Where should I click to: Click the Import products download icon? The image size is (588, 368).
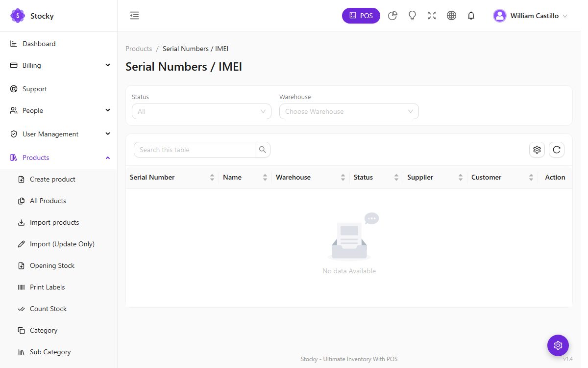point(21,223)
